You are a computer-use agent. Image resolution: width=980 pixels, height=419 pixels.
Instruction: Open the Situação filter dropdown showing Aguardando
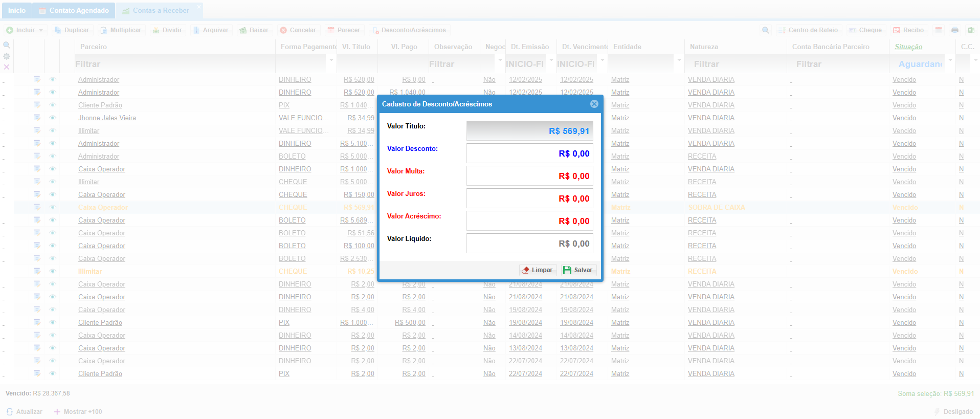950,60
